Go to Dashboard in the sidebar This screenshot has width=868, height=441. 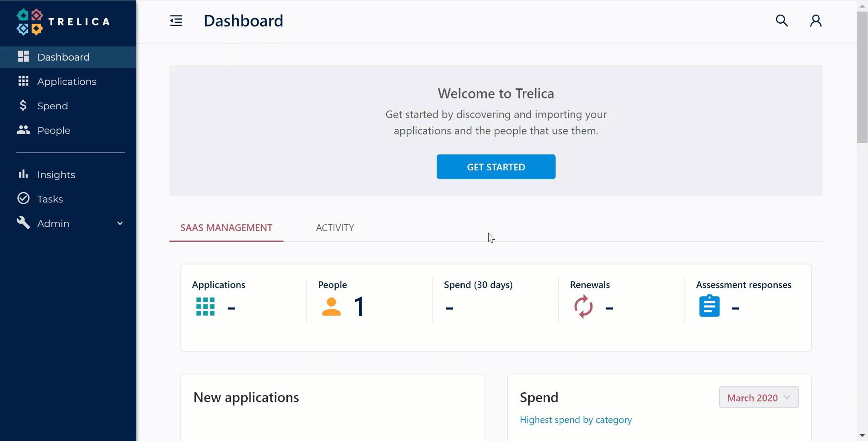[68, 57]
